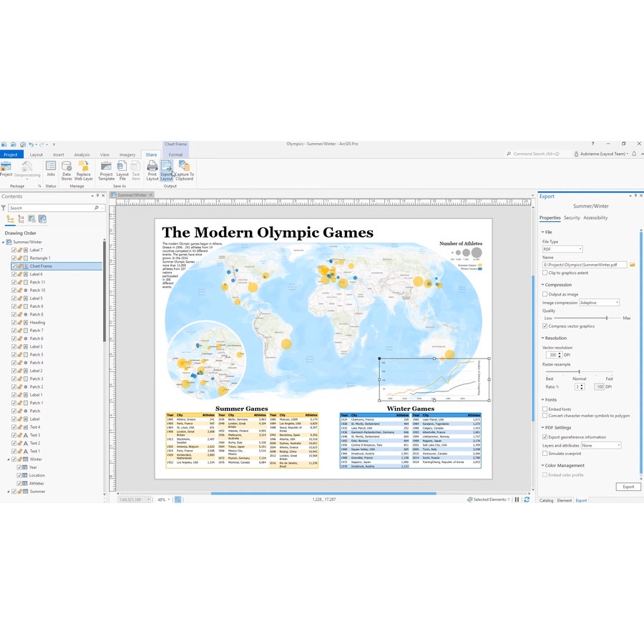Viewport: 644px width, 644px height.
Task: Uncheck Clip to graphics extent
Action: (x=545, y=272)
